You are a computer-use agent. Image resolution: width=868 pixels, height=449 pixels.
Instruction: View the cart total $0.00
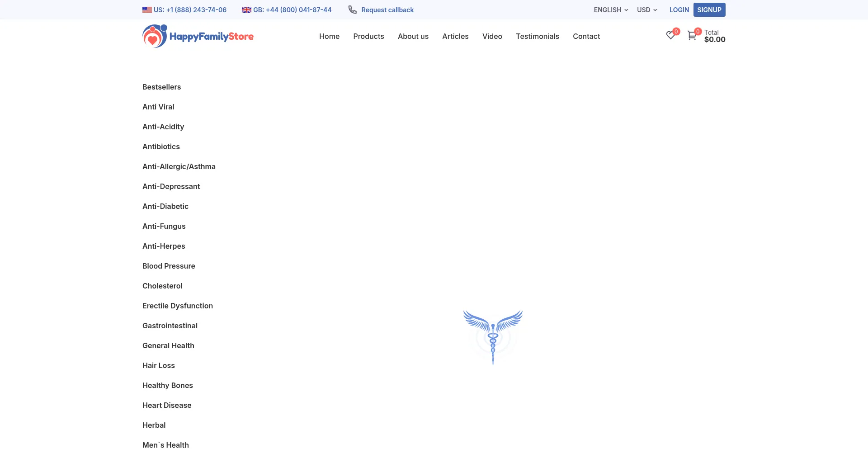click(x=715, y=39)
